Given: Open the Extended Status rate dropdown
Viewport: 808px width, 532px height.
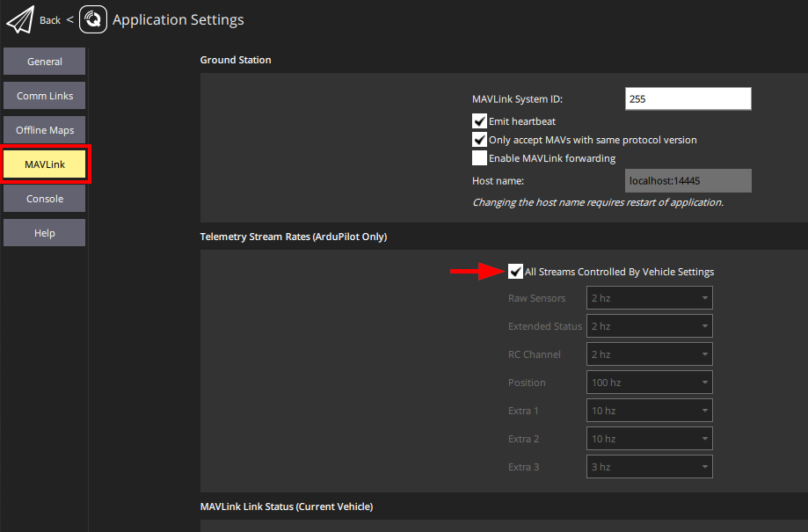Looking at the screenshot, I should coord(649,325).
